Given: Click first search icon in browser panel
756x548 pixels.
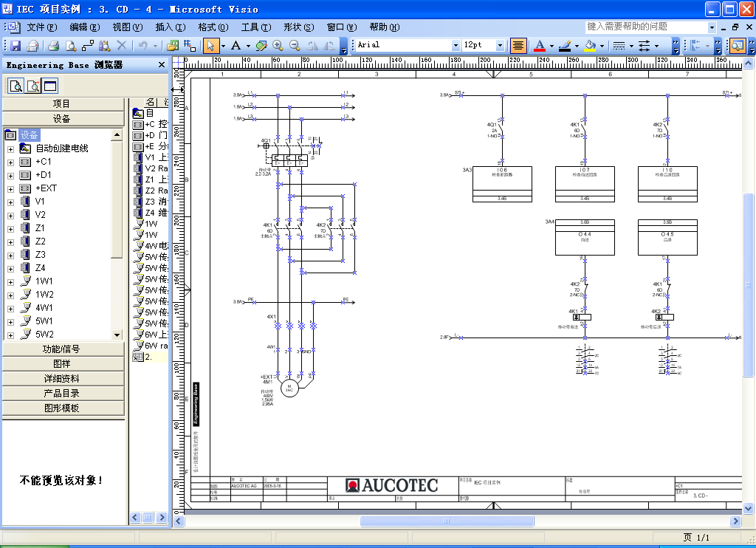Looking at the screenshot, I should click(16, 86).
